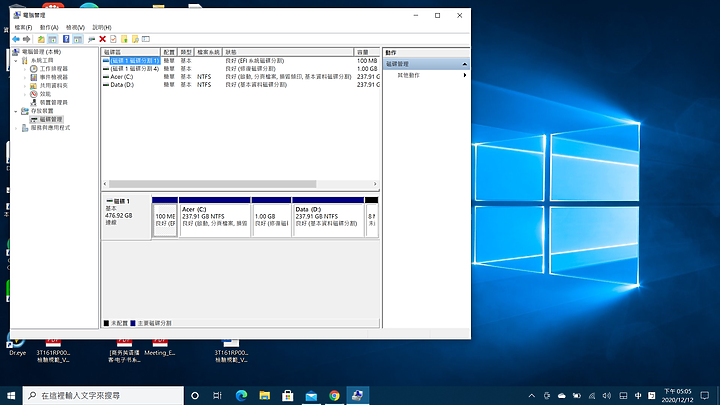Expand the 效能 node
This screenshot has height=405, width=720.
point(25,94)
